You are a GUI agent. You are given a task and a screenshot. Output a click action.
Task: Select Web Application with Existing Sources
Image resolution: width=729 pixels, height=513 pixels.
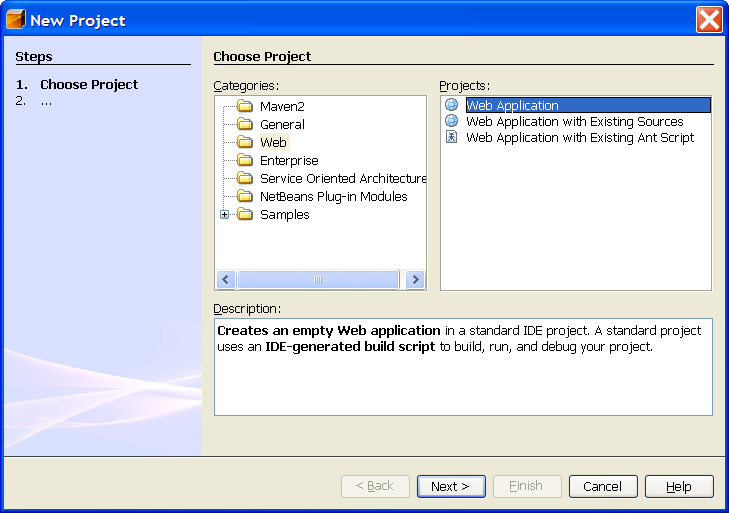pos(574,121)
